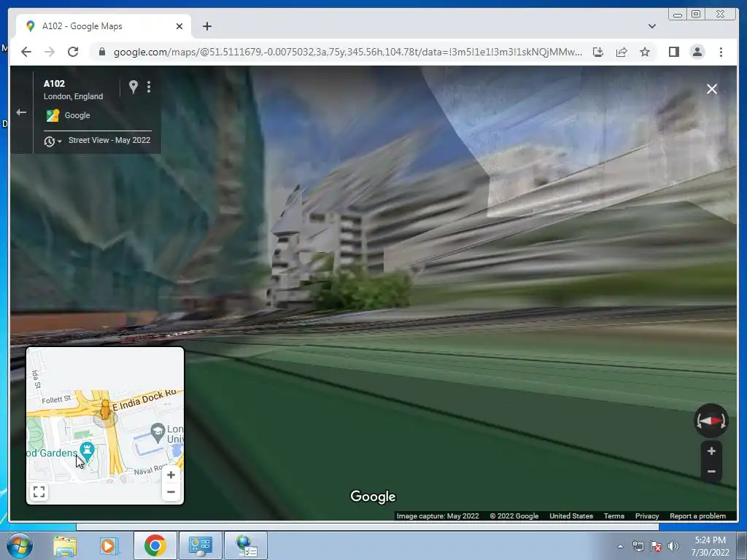This screenshot has height=560, width=747.
Task: Click the Chrome taskbar icon
Action: click(x=155, y=545)
